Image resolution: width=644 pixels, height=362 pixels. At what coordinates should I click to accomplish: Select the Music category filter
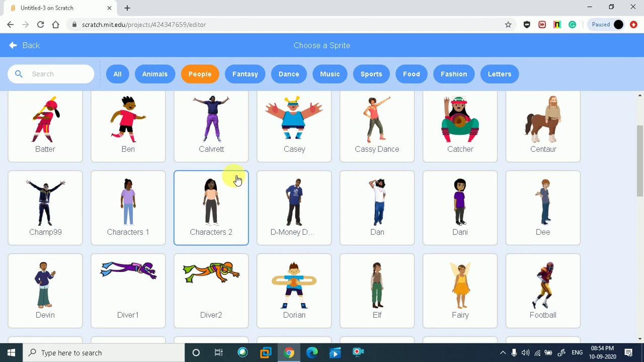(330, 74)
